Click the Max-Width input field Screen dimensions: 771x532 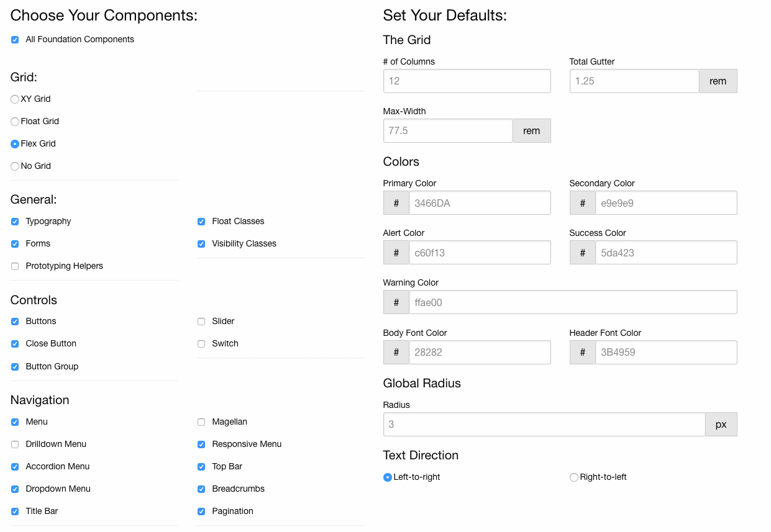pos(447,130)
